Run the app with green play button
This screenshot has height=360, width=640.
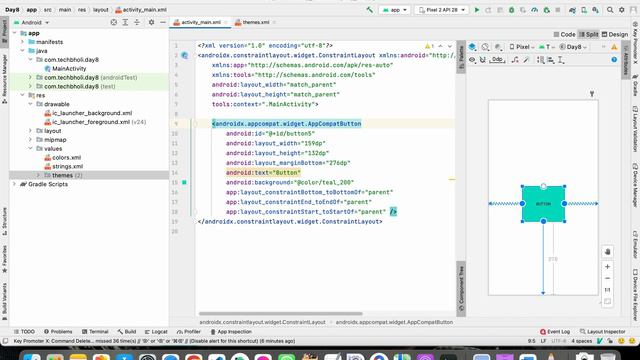[476, 10]
